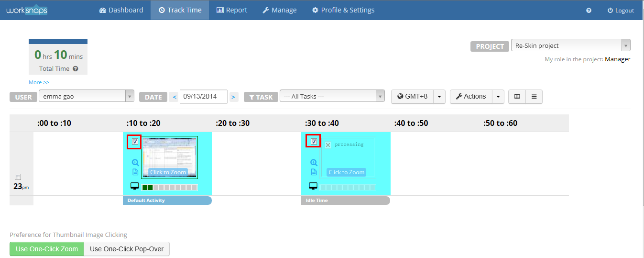644x258 pixels.
Task: Click the document note icon on Idle Time screenshot
Action: click(314, 172)
